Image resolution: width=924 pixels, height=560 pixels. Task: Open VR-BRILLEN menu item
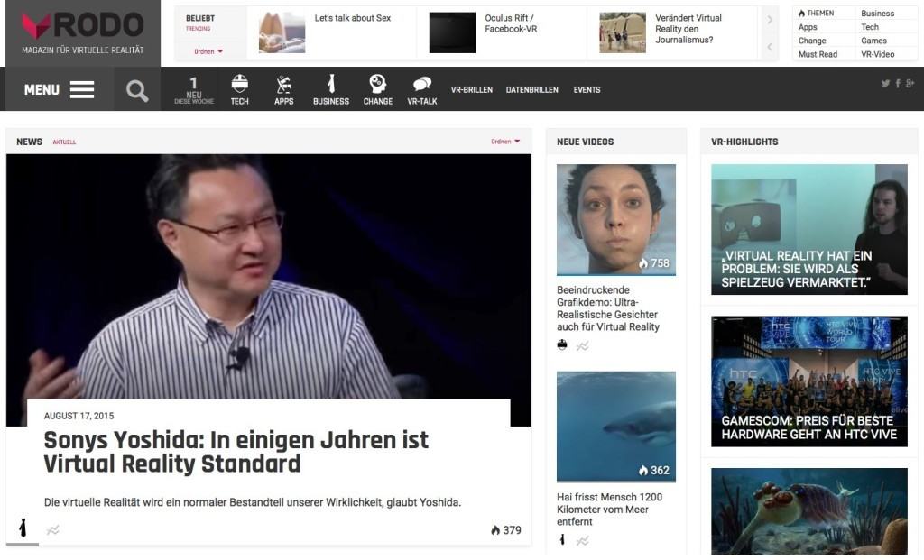point(471,90)
